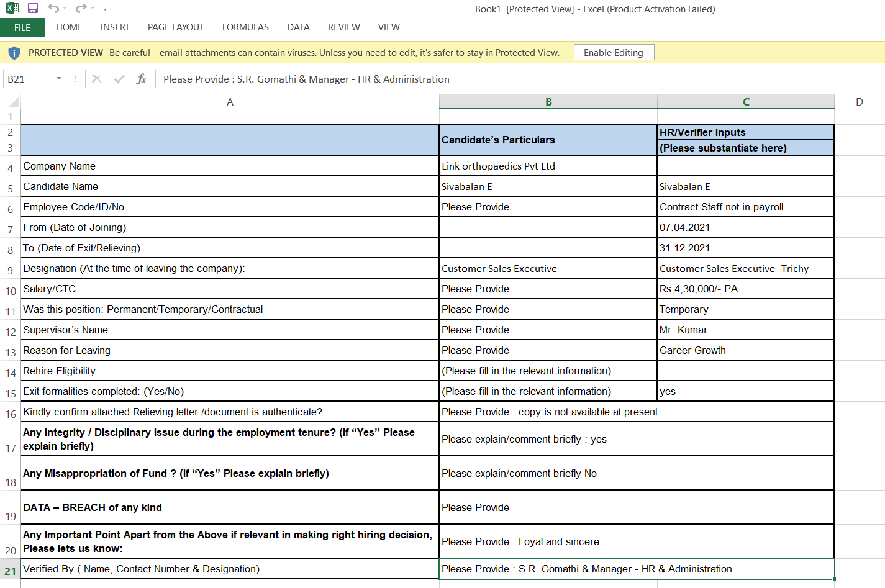Open the Insert Function fx icon

pos(141,79)
